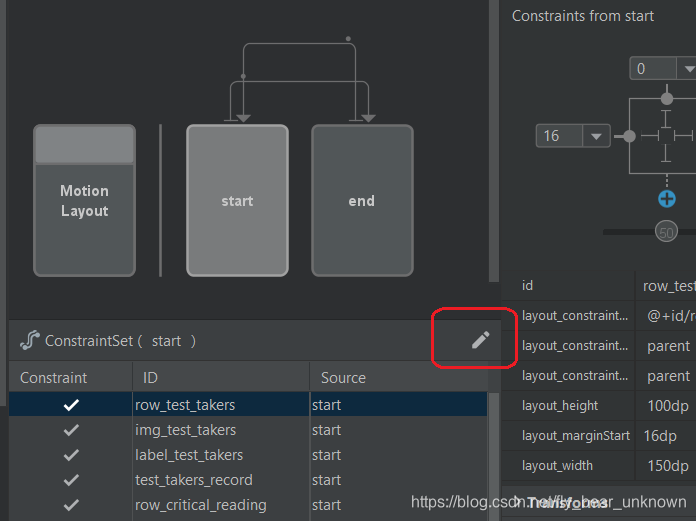
Task: Click the layout_marginStart value 16dp
Action: (660, 436)
